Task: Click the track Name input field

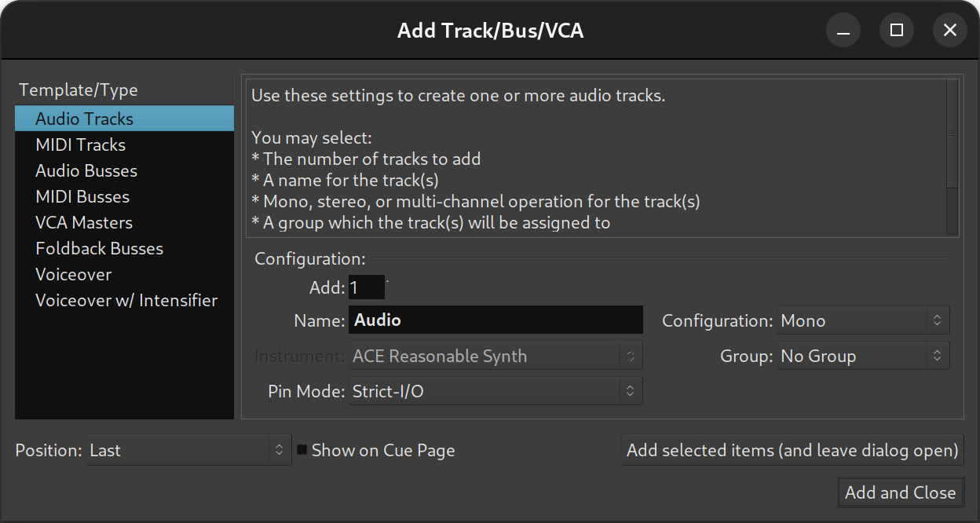Action: tap(495, 320)
